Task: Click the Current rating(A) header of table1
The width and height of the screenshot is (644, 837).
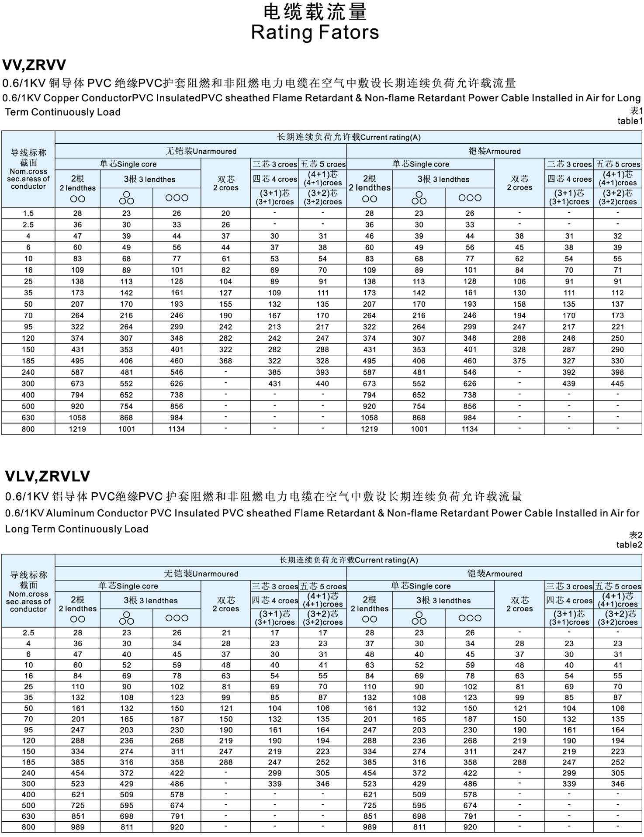Action: click(x=349, y=137)
